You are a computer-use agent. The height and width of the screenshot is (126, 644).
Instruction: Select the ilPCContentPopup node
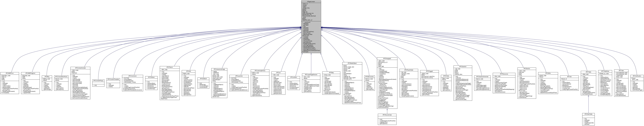[x=98, y=83]
